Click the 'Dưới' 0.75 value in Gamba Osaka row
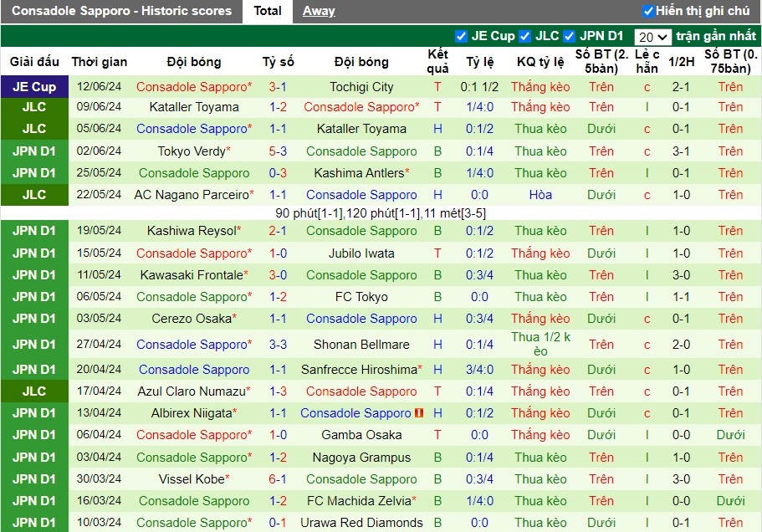Image resolution: width=762 pixels, height=532 pixels. click(x=730, y=435)
